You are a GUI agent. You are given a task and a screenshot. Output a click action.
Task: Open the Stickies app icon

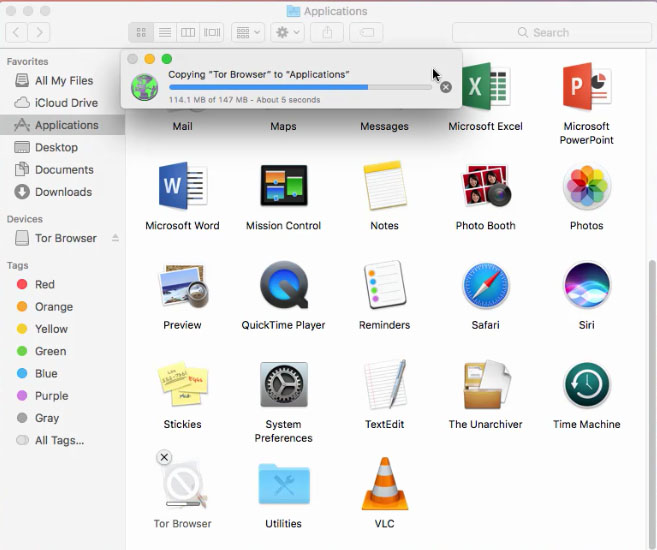coord(182,384)
